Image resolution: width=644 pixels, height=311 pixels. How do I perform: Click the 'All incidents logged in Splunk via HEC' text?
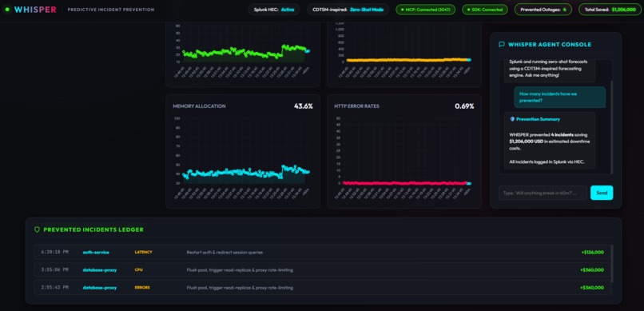(547, 161)
